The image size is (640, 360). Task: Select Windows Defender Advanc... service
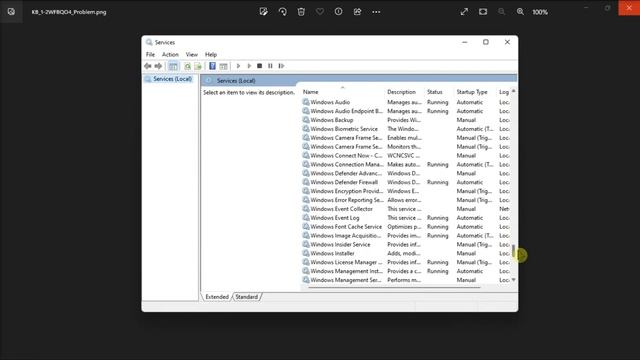pyautogui.click(x=406, y=173)
